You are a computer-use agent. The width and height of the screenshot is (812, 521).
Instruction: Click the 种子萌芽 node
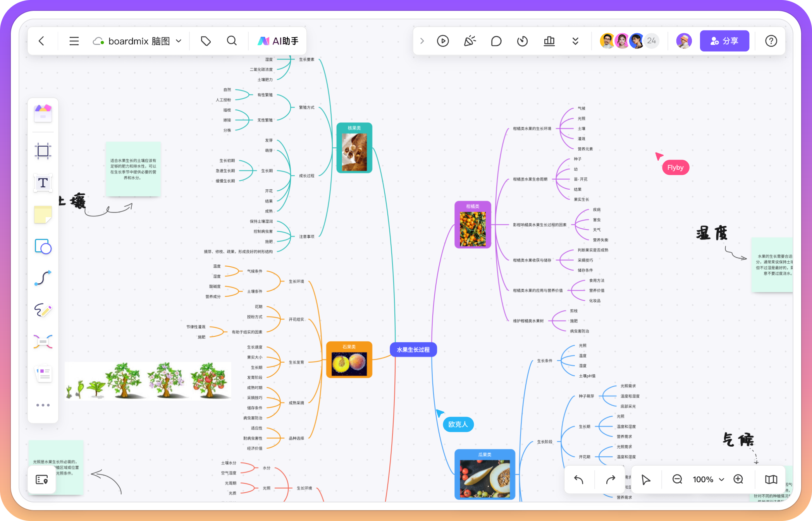coord(586,396)
